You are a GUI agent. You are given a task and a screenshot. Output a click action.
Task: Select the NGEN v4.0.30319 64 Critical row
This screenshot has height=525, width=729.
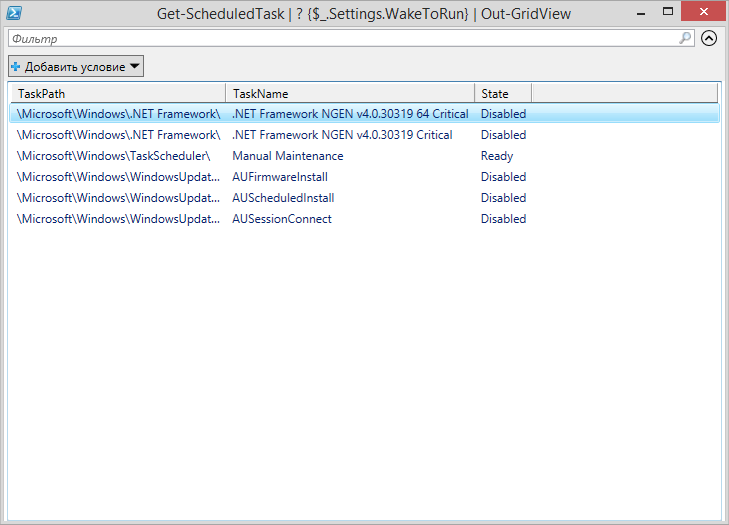point(364,114)
